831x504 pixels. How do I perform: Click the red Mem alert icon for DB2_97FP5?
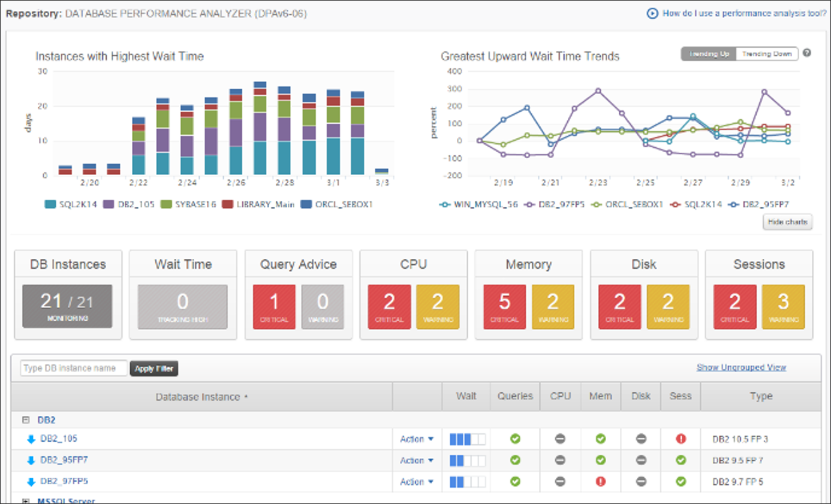pyautogui.click(x=600, y=482)
